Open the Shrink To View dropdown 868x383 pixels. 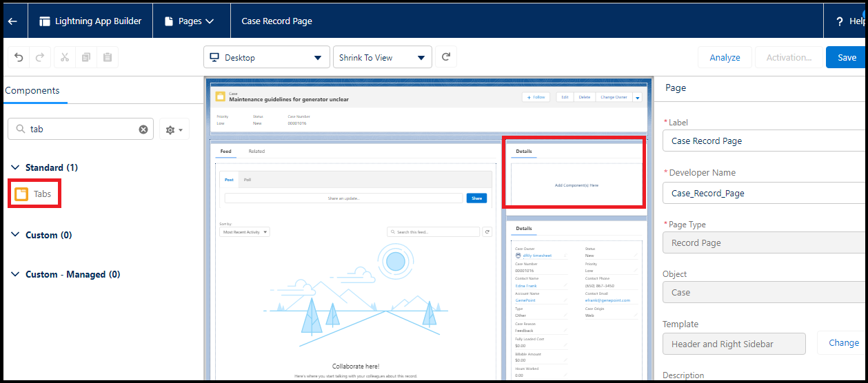(x=382, y=57)
